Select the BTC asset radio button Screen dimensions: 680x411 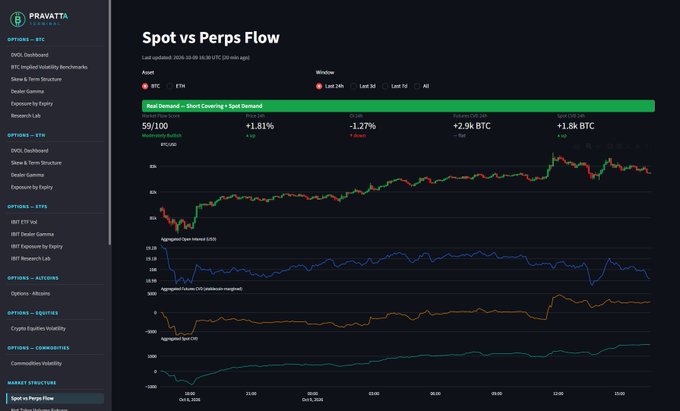[x=145, y=86]
